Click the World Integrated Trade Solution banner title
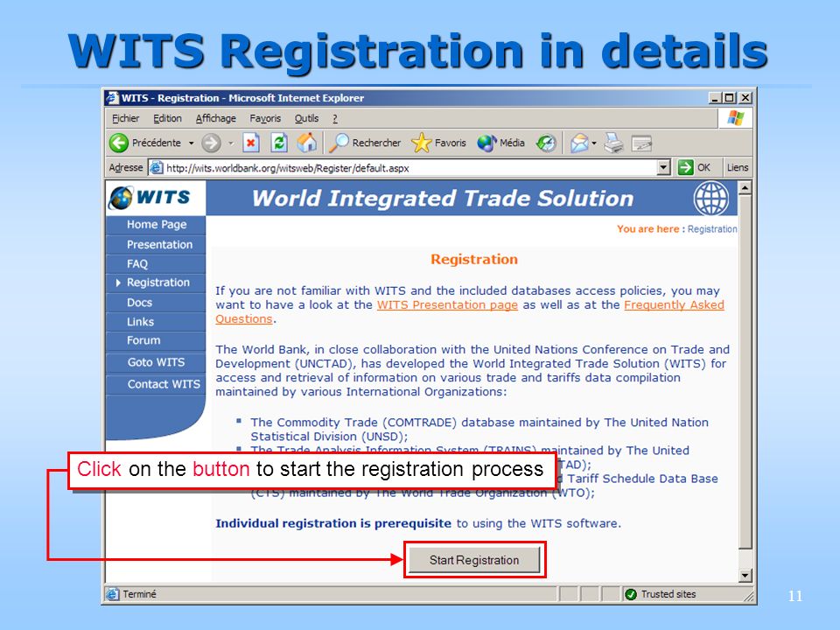Image resolution: width=840 pixels, height=630 pixels. [443, 199]
